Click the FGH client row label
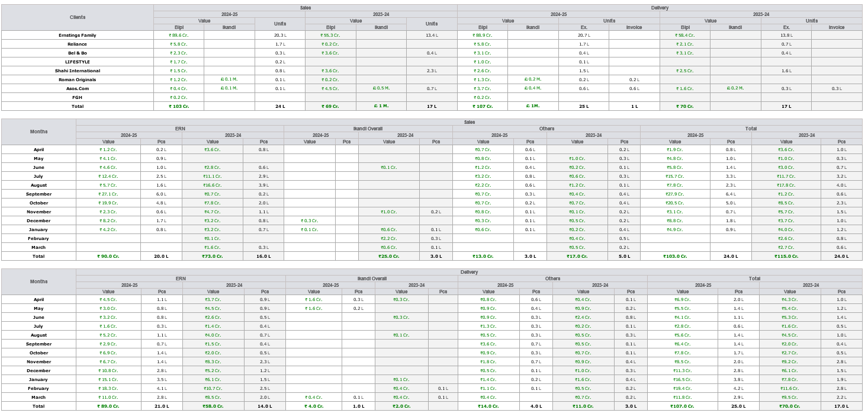Viewport: 868px width, 416px height. [77, 97]
